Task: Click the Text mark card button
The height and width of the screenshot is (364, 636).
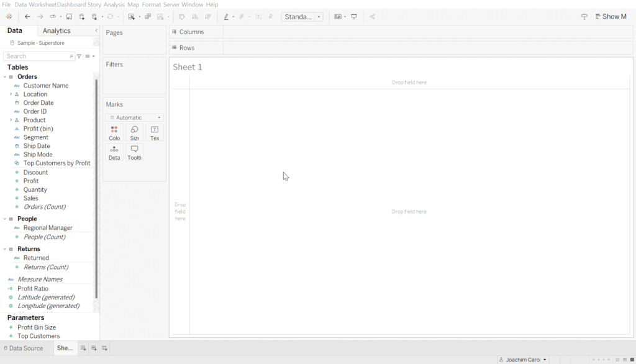Action: coord(155,133)
